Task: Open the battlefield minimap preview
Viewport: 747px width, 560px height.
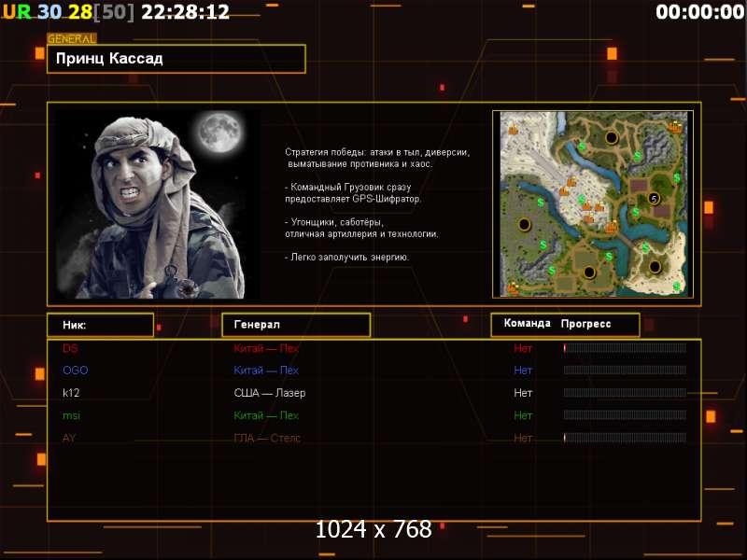Action: [x=593, y=204]
